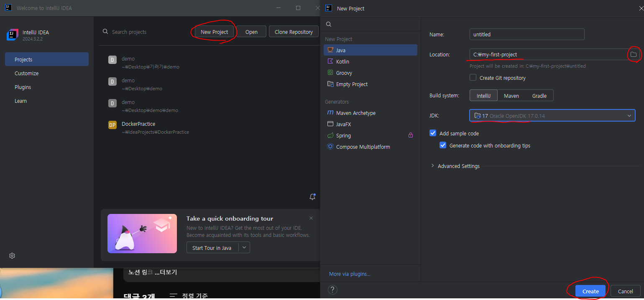Dismiss the onboarding tour banner
644x300 pixels.
311,218
